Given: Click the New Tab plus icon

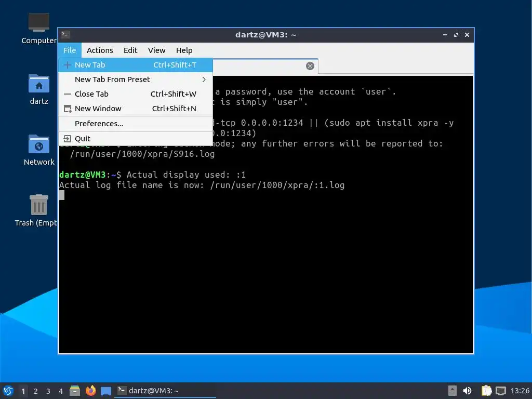Looking at the screenshot, I should (68, 65).
